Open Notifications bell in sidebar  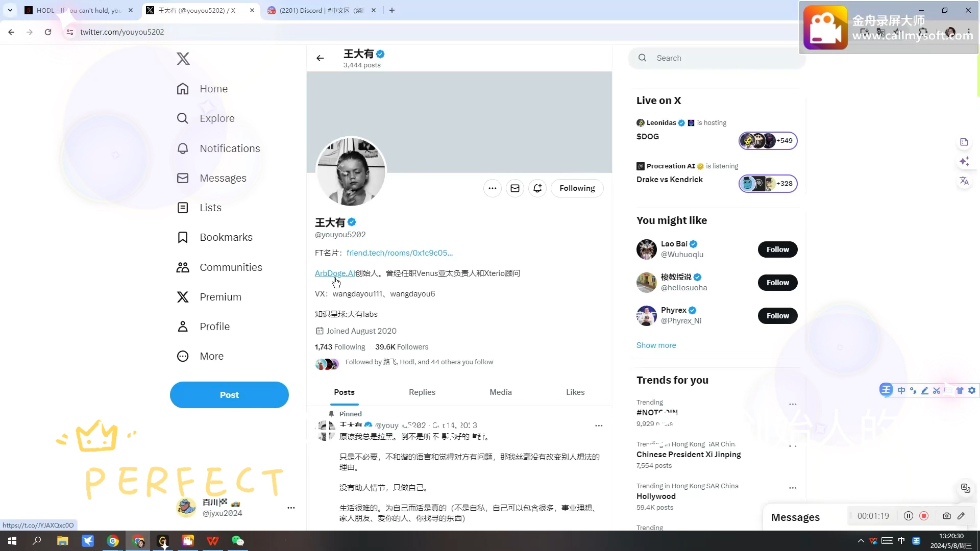point(218,148)
